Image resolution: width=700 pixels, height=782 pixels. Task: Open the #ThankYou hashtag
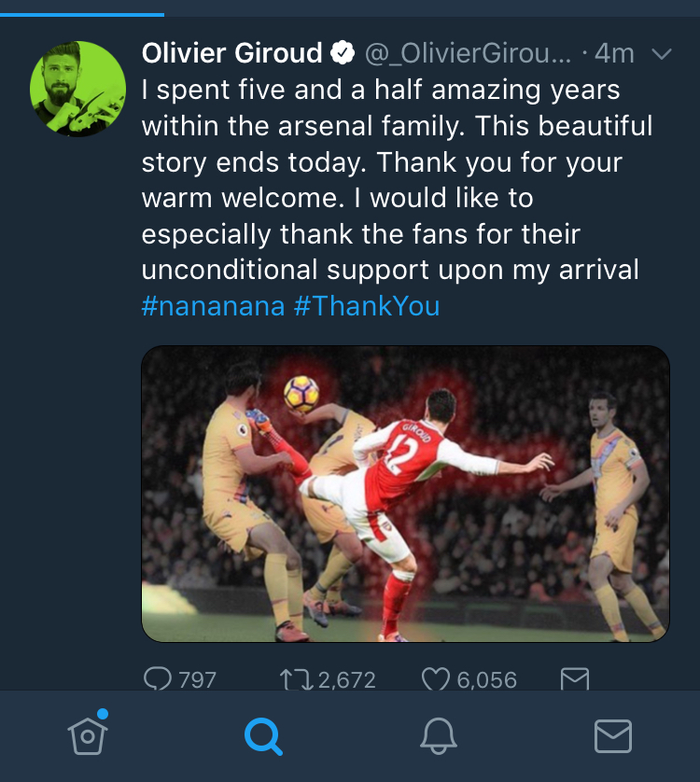(366, 306)
